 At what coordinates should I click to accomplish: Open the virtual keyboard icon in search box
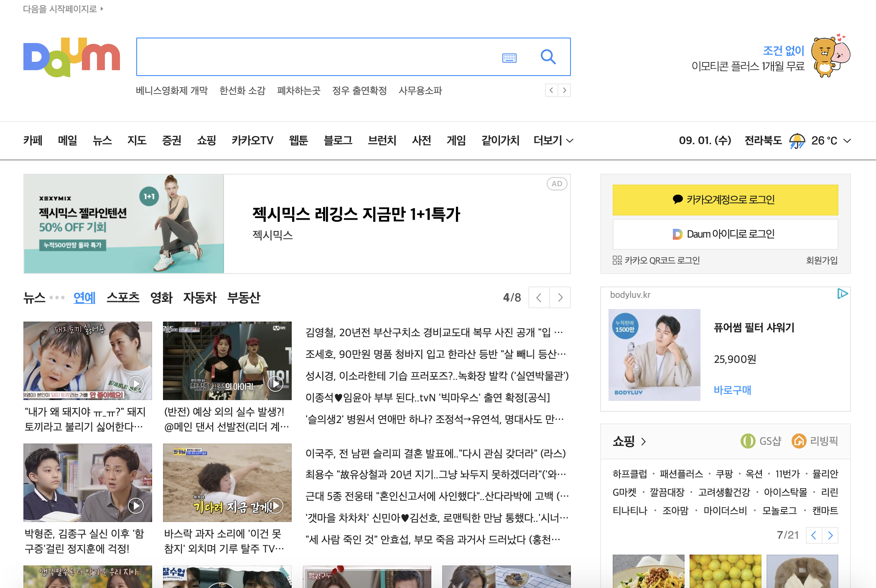tap(509, 58)
